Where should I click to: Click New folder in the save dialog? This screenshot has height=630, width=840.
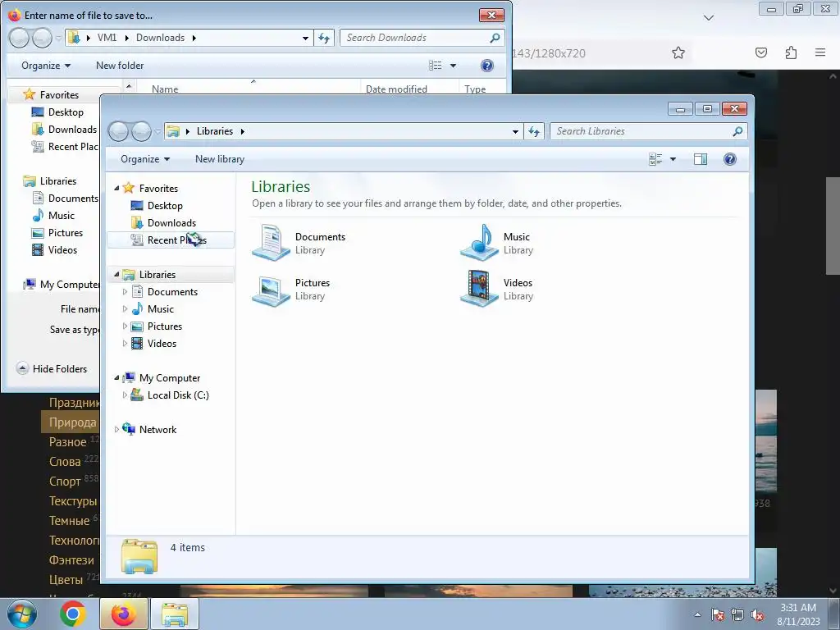tap(120, 66)
